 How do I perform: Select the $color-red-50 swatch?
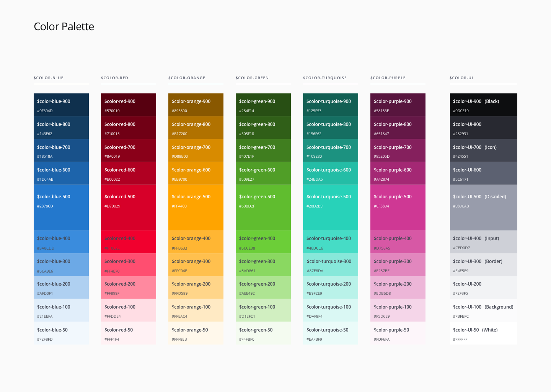pyautogui.click(x=129, y=333)
